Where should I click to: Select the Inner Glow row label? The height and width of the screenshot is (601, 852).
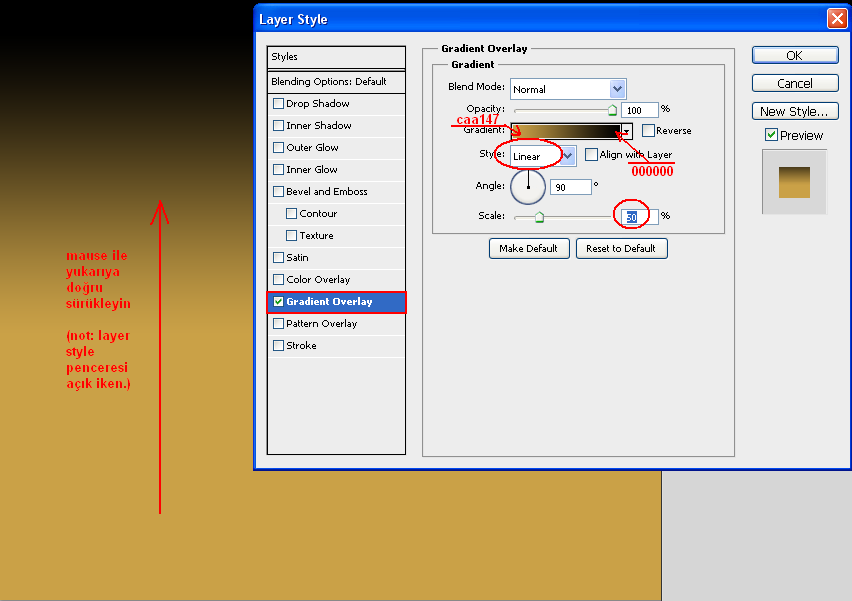click(x=312, y=170)
